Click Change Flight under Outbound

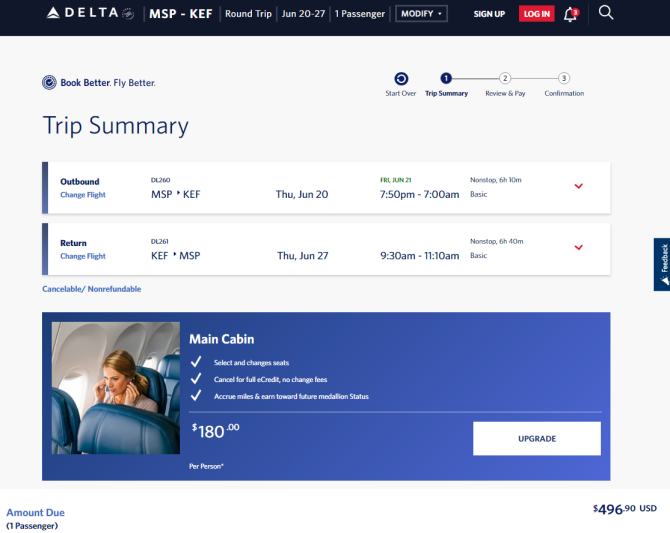[83, 195]
